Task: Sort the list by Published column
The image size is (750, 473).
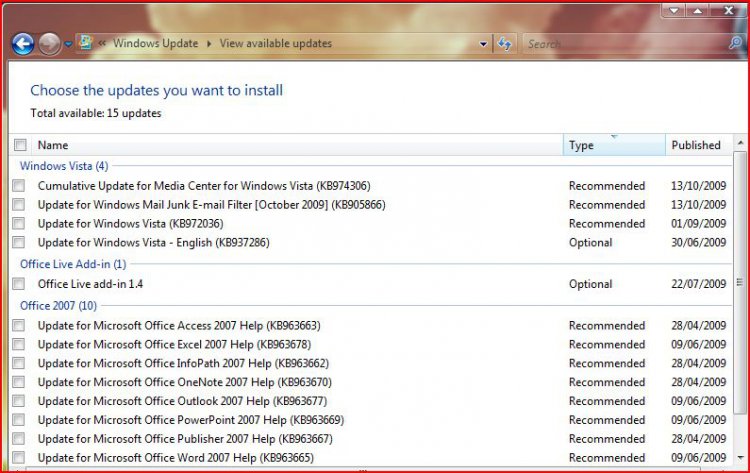Action: [698, 145]
